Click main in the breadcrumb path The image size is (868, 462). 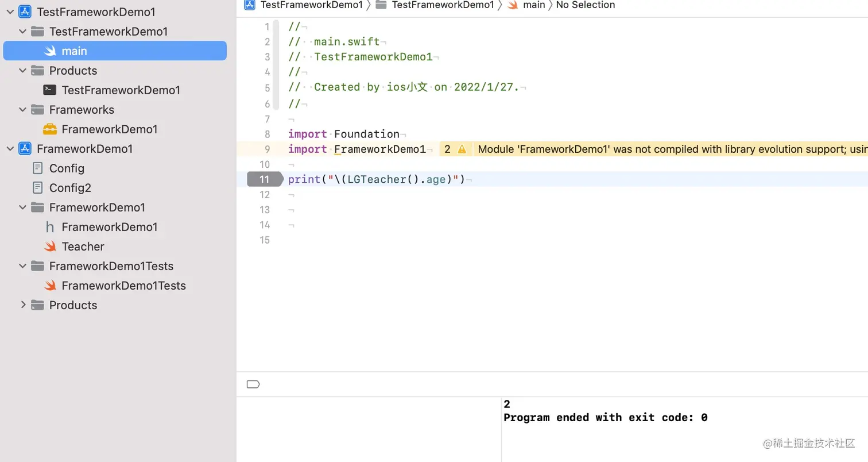pyautogui.click(x=534, y=5)
